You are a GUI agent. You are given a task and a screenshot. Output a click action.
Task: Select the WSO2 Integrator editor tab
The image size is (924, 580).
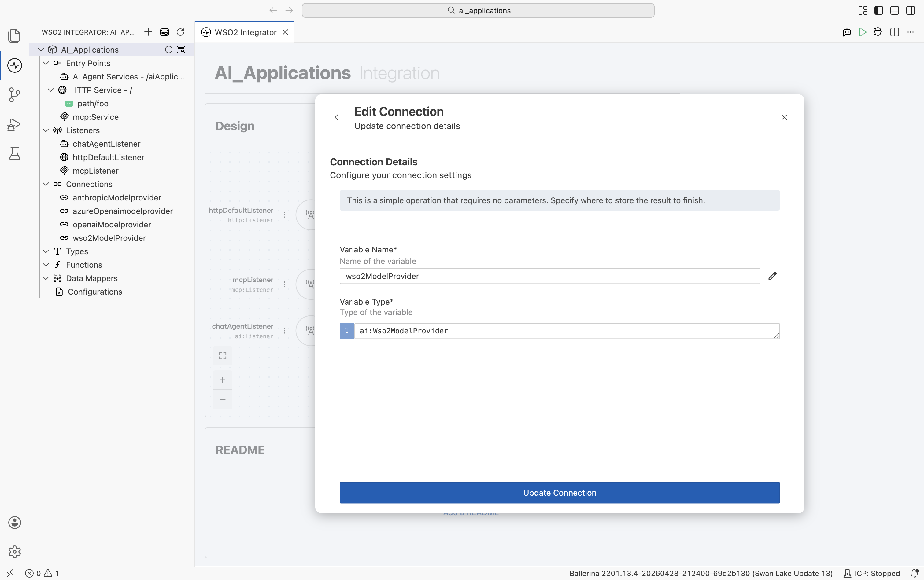click(245, 32)
